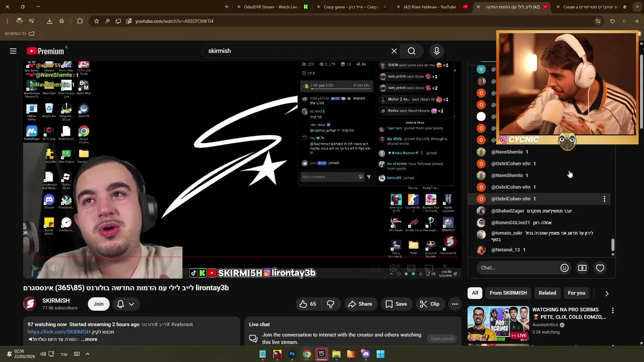Reload the page in Chrome

(x=612, y=21)
